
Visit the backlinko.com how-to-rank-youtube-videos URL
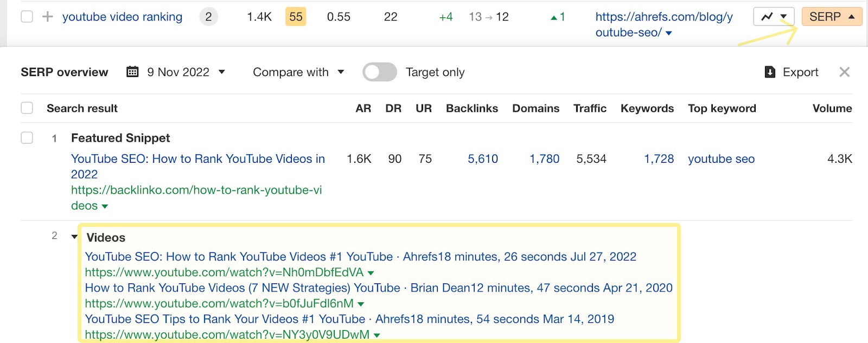(x=196, y=198)
